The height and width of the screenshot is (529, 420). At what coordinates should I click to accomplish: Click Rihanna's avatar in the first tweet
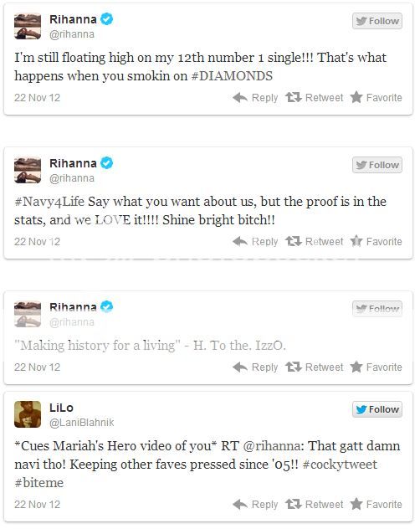(28, 26)
